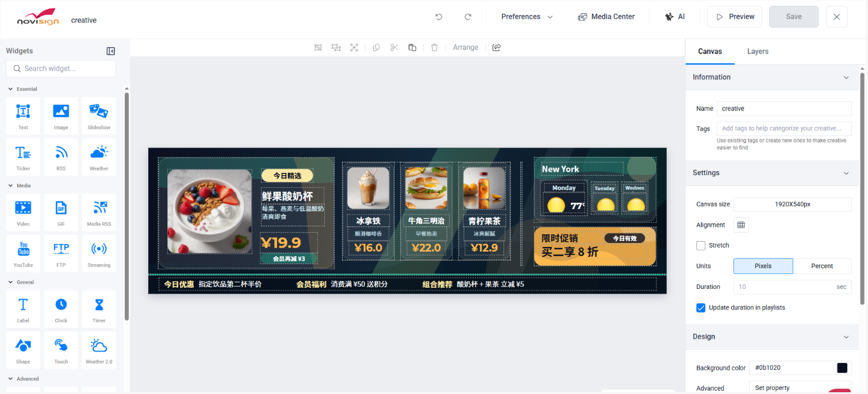Collapse the Settings section
The image size is (868, 394).
[846, 173]
